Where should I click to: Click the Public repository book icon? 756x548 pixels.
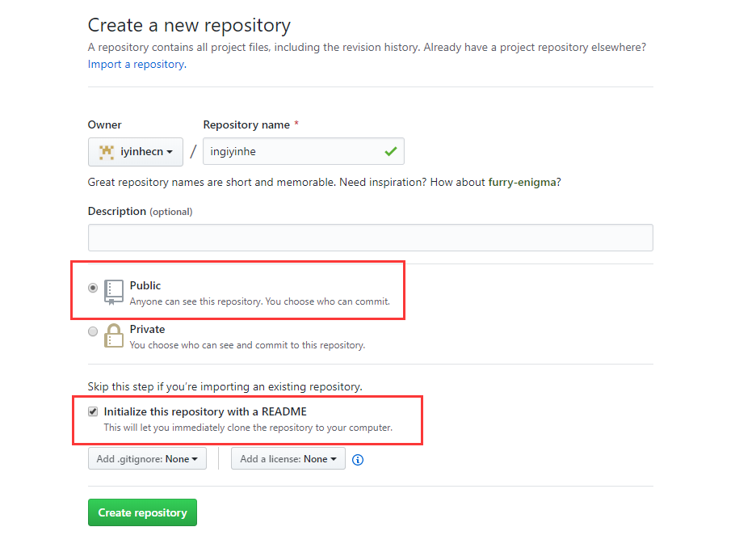[x=114, y=292]
